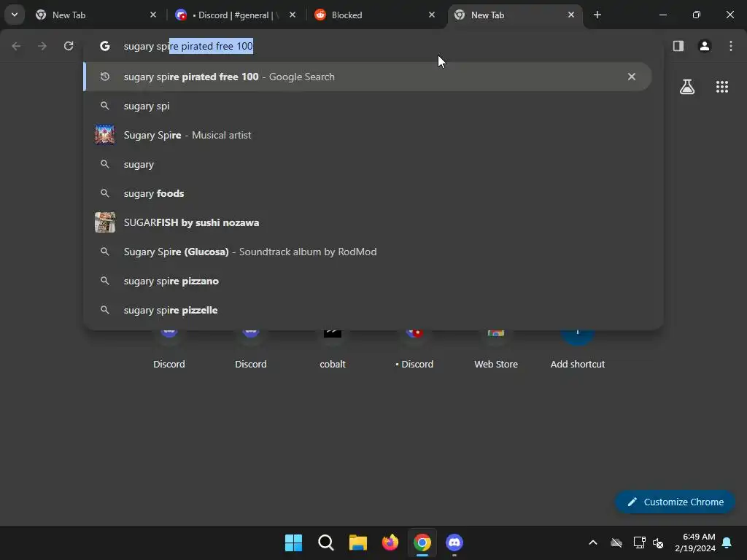Open the Windows Start menu
This screenshot has height=560, width=747.
293,542
